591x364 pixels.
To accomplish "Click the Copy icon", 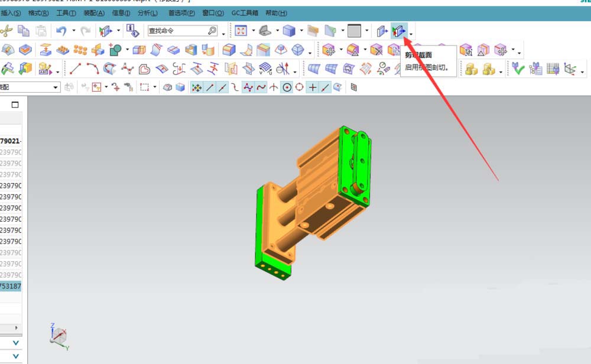I will coord(24,31).
